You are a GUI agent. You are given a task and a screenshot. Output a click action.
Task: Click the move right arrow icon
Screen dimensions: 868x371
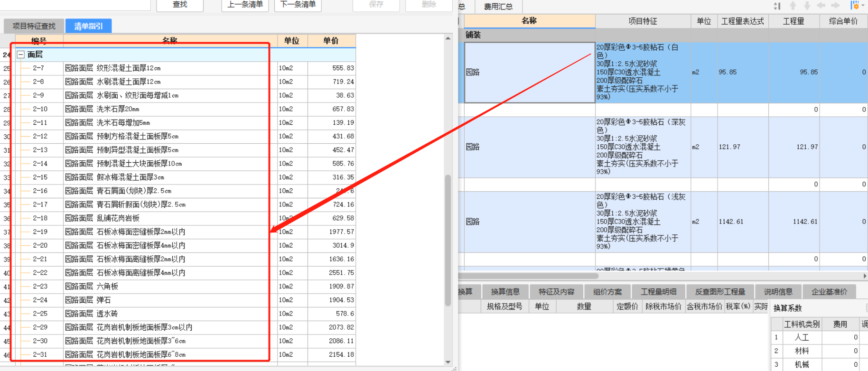click(836, 6)
